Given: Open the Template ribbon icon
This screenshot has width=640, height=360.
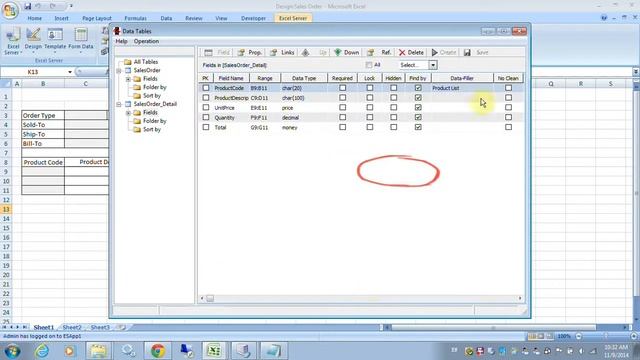Looking at the screenshot, I should [x=55, y=39].
